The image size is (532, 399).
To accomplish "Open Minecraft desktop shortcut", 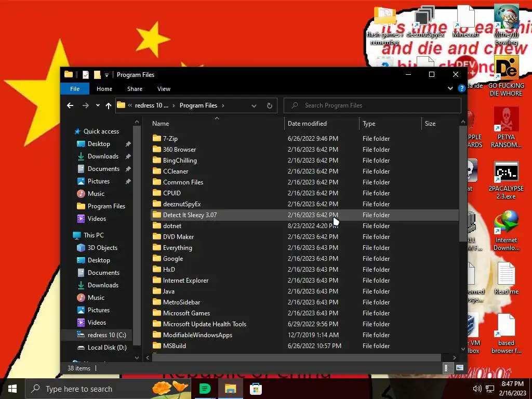I will tap(465, 20).
